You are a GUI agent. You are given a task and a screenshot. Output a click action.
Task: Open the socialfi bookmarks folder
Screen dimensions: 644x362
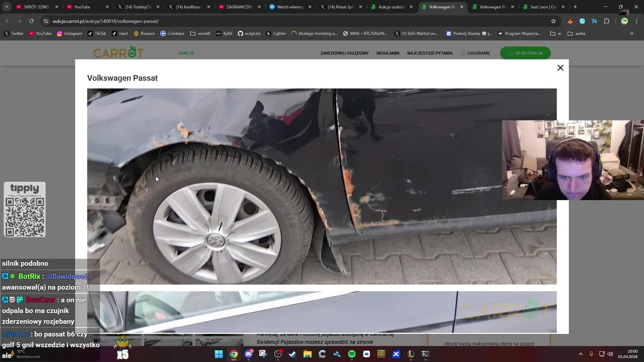click(x=200, y=34)
